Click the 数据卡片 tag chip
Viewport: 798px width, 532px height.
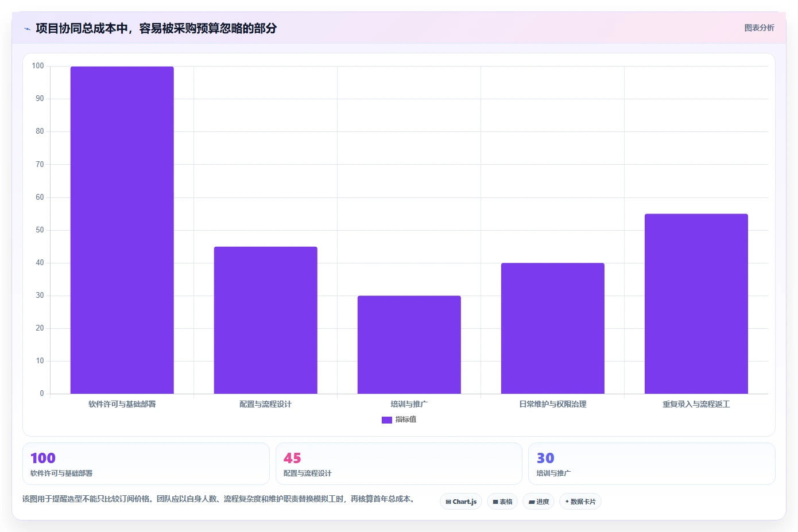[580, 502]
